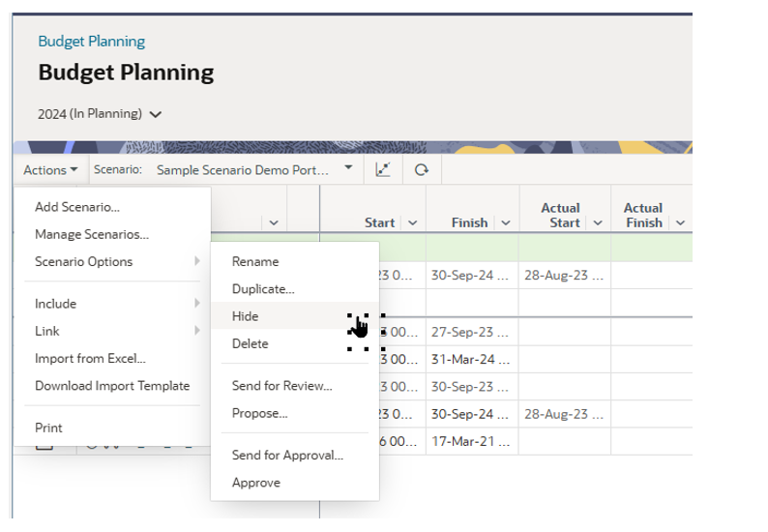Image resolution: width=768 pixels, height=532 pixels.
Task: Expand the Scenario selector dropdown
Action: click(x=348, y=168)
